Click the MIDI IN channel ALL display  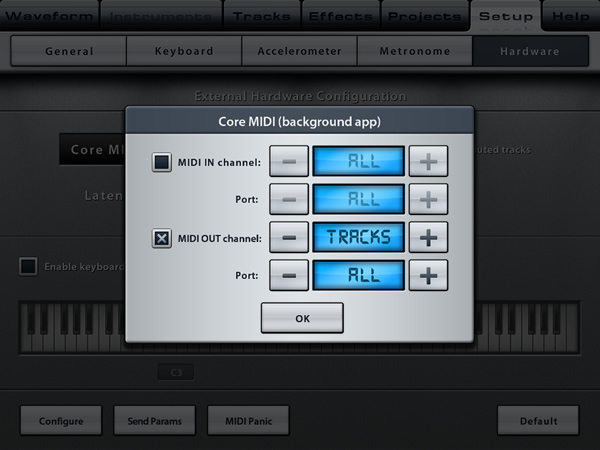[x=359, y=161]
